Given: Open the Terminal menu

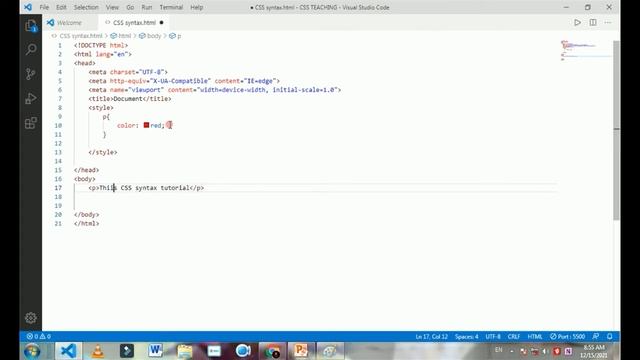Looking at the screenshot, I should click(171, 7).
